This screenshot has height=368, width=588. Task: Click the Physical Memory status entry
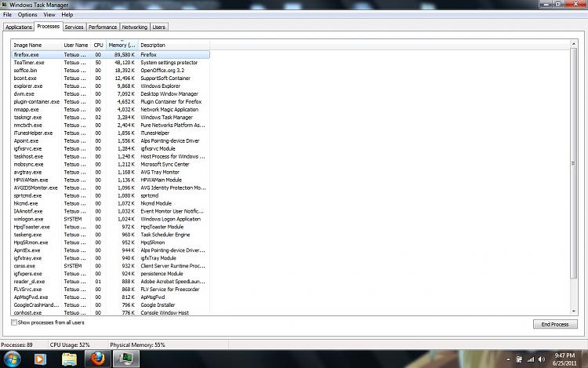point(138,344)
